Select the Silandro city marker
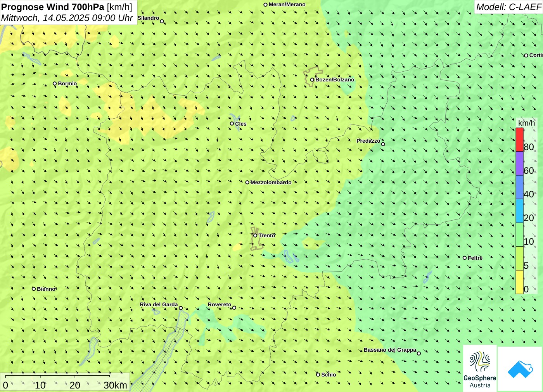543x392 pixels. 162,21
